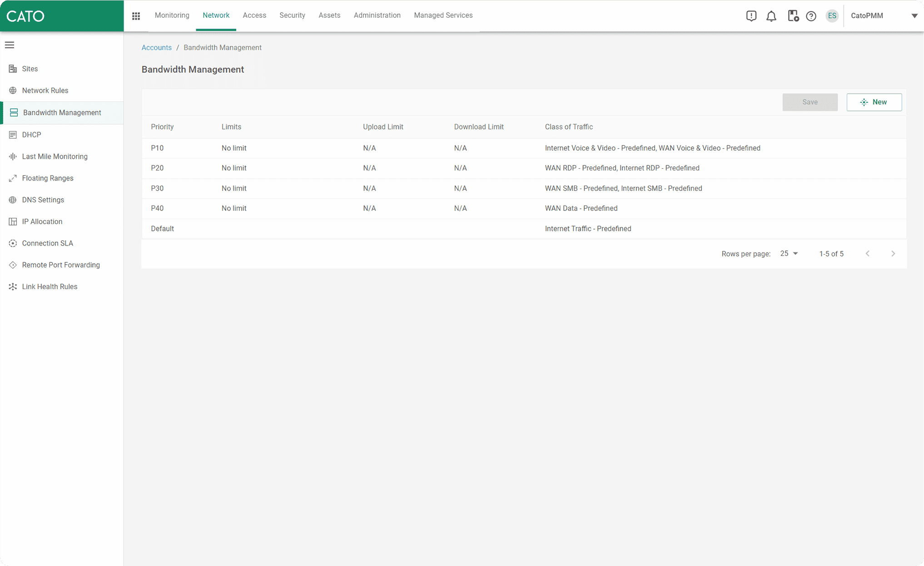Open DNS Settings

[x=43, y=200]
